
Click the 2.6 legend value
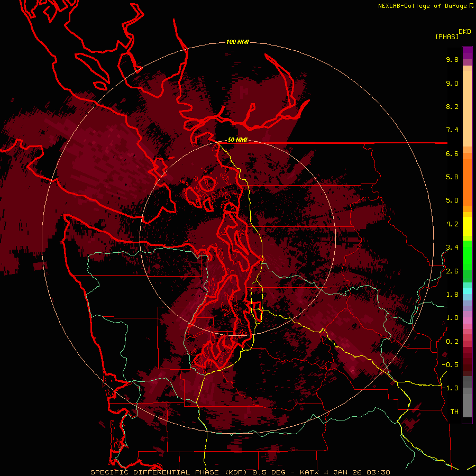point(452,271)
